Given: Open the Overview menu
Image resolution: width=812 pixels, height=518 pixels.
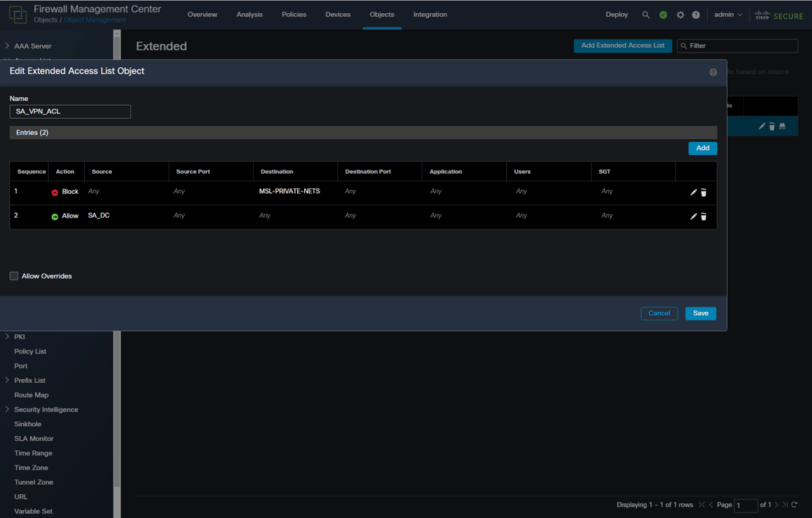Looking at the screenshot, I should (x=202, y=15).
